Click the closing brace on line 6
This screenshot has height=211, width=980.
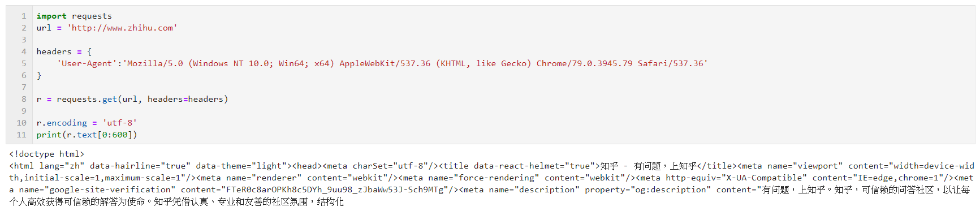click(x=39, y=75)
